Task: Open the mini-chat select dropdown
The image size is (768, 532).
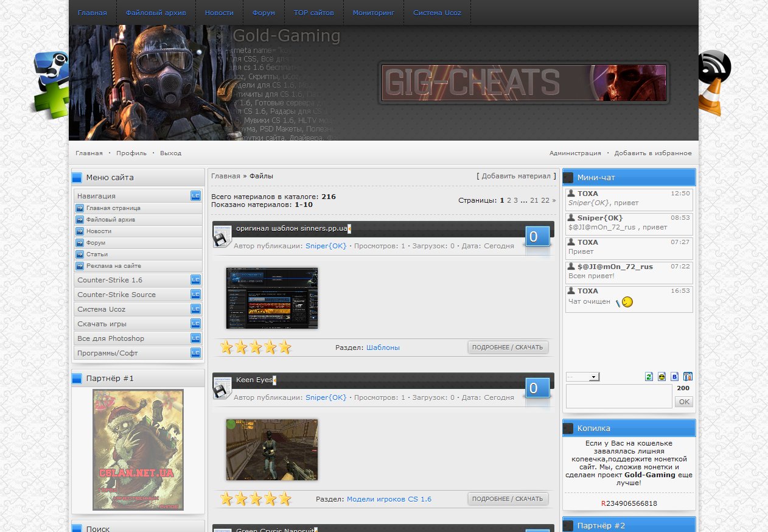Action: tap(582, 377)
